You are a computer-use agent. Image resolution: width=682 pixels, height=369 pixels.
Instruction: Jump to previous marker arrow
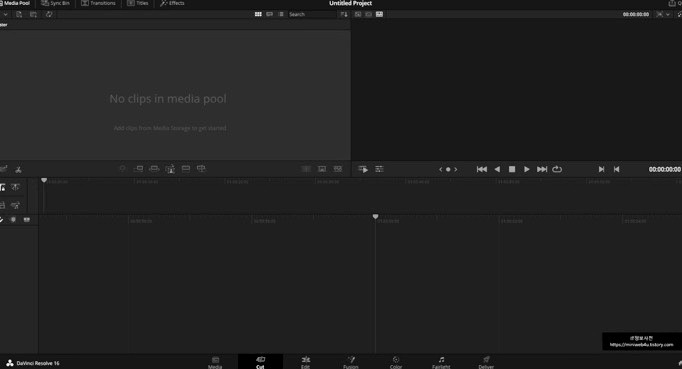click(440, 169)
